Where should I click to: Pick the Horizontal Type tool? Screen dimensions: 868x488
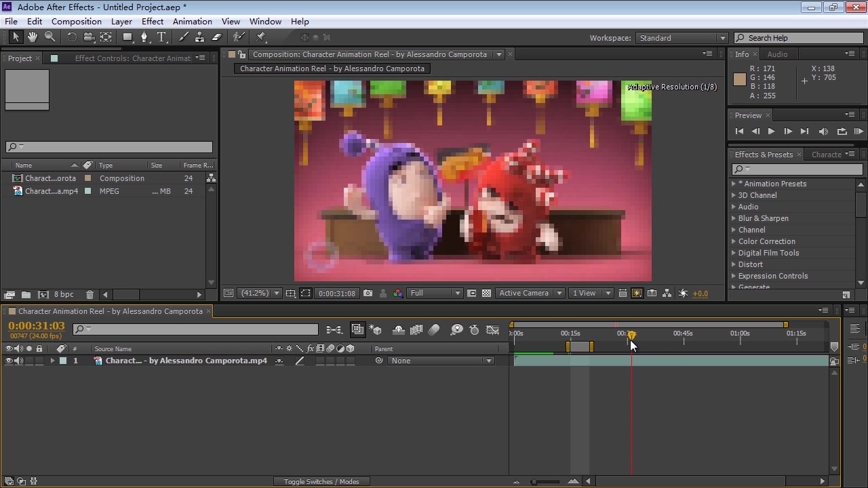[161, 37]
